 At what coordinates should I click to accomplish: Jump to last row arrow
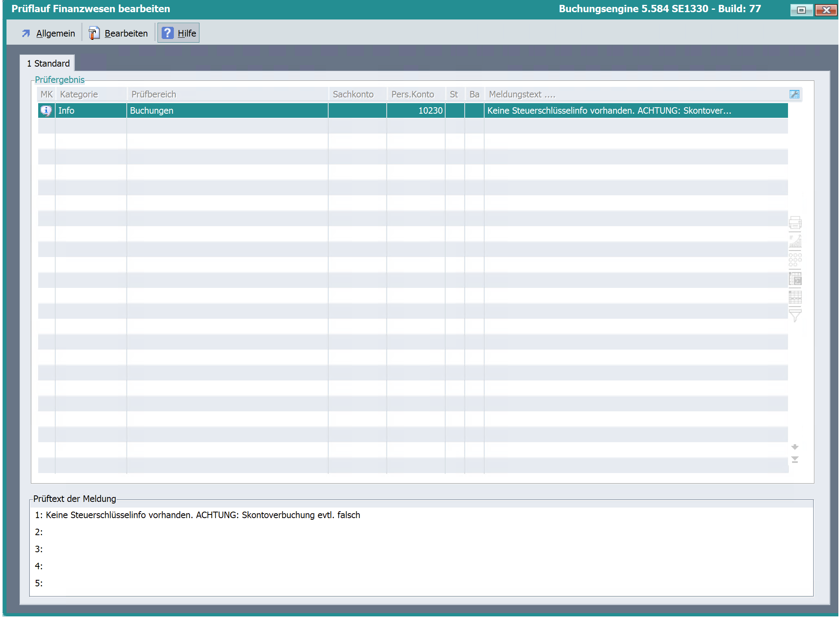point(795,460)
